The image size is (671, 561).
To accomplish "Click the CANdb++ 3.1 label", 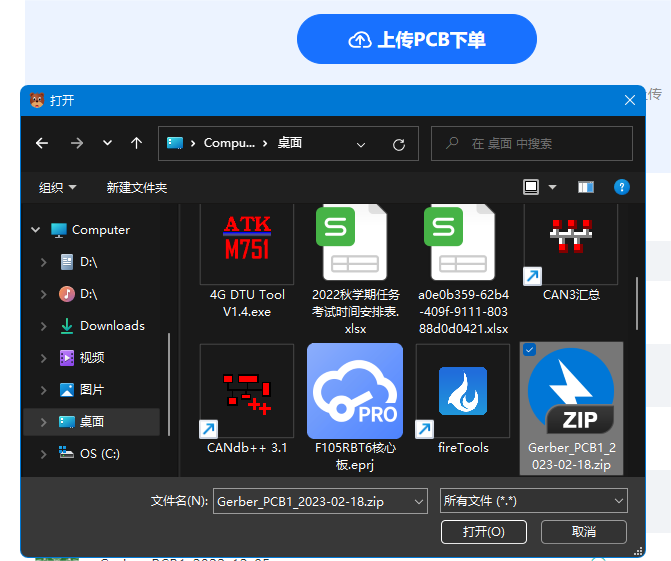I will pyautogui.click(x=247, y=448).
